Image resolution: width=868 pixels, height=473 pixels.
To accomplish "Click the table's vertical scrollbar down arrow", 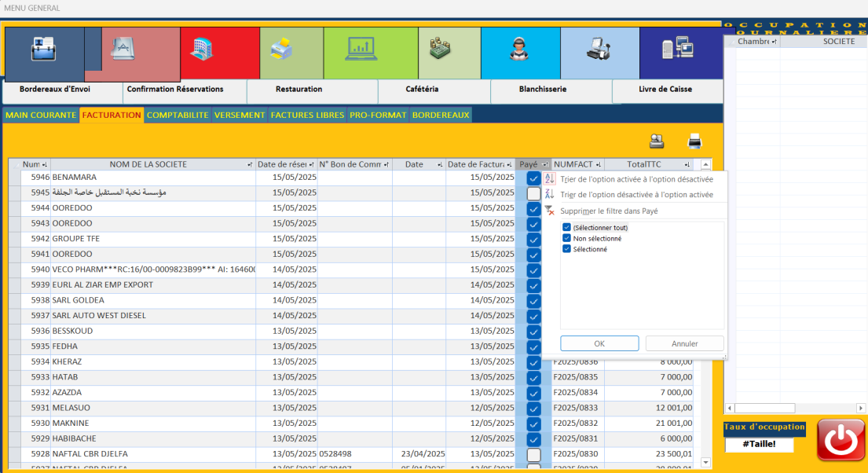I will (705, 463).
